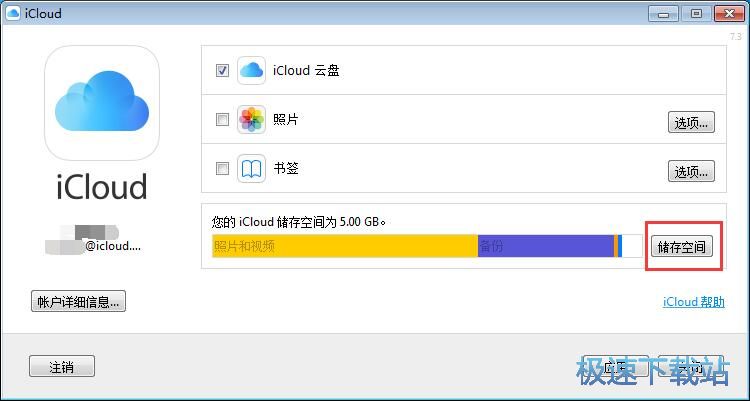Uncheck the iCloud 云盘 checkbox
The image size is (750, 401).
pos(222,71)
